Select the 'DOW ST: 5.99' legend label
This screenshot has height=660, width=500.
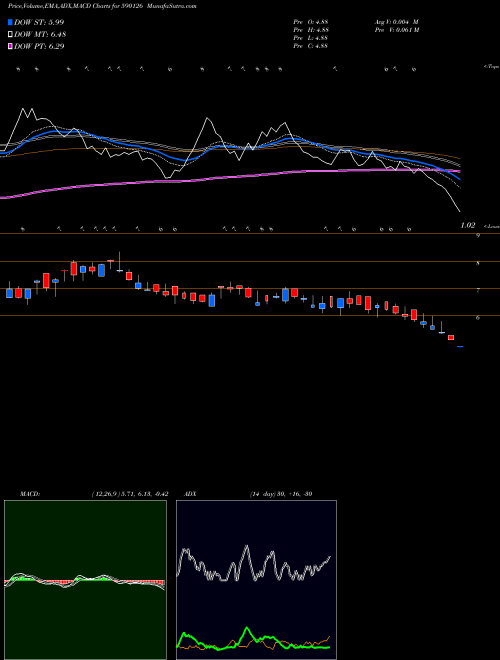(x=39, y=22)
